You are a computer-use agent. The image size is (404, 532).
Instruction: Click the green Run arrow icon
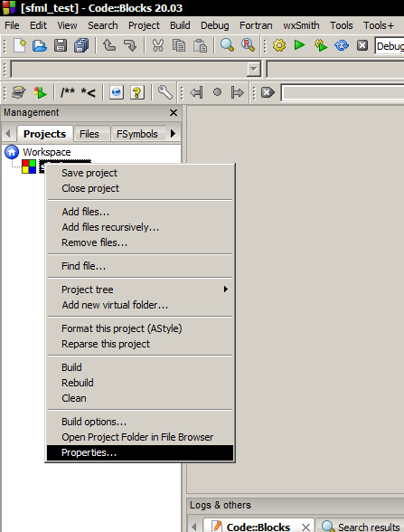(300, 45)
